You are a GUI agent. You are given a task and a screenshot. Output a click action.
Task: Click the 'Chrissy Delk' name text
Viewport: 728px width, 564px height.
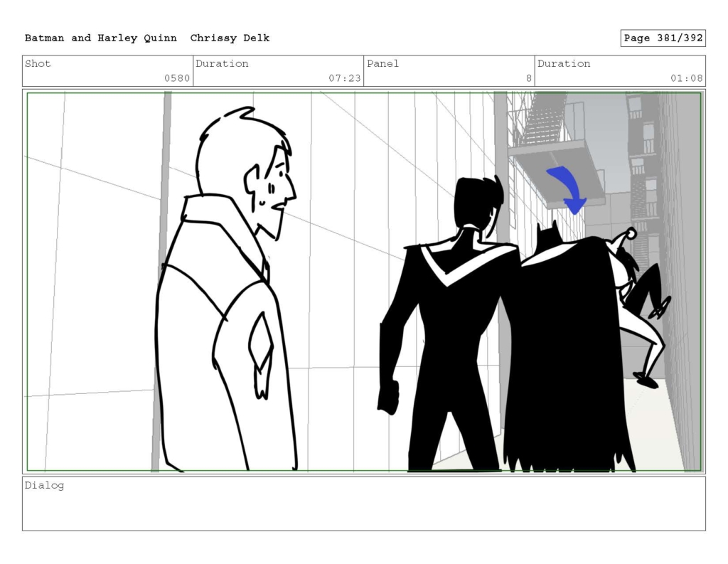click(x=230, y=38)
